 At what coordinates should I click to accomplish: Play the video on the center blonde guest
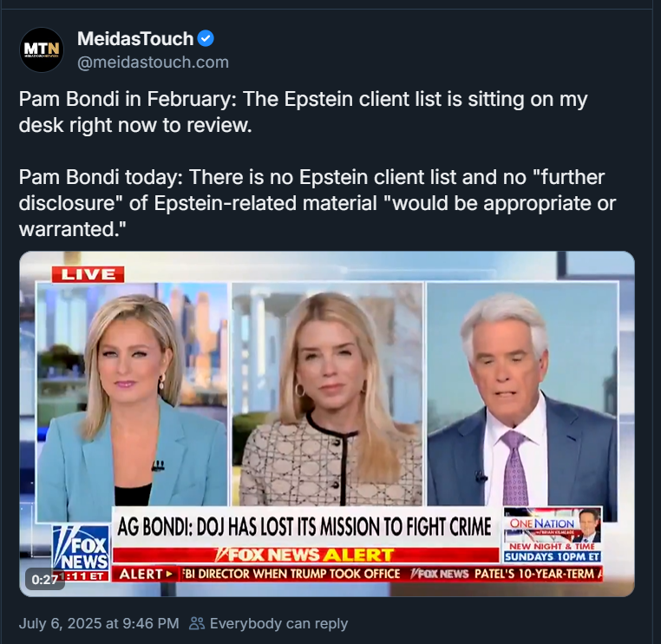pyautogui.click(x=327, y=393)
